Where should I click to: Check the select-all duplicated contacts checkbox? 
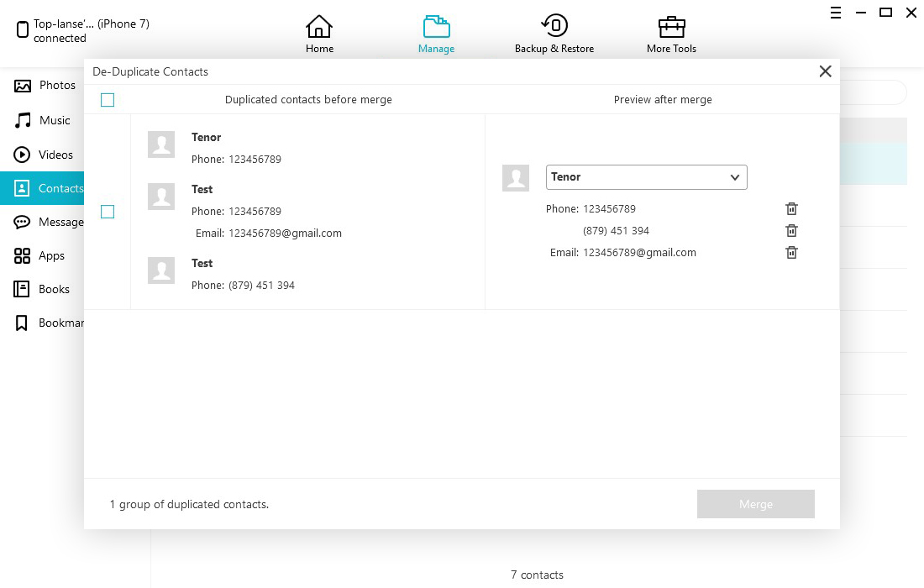click(x=108, y=100)
